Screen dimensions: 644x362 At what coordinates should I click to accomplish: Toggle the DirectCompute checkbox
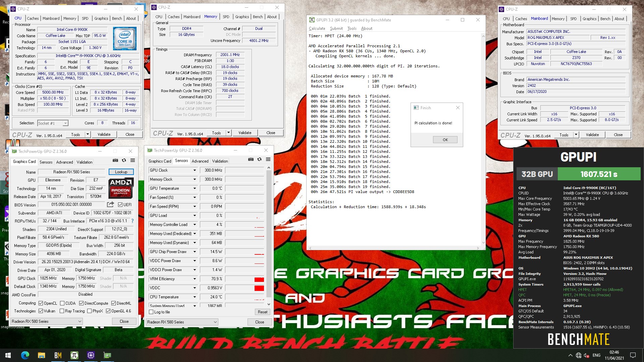[81, 303]
